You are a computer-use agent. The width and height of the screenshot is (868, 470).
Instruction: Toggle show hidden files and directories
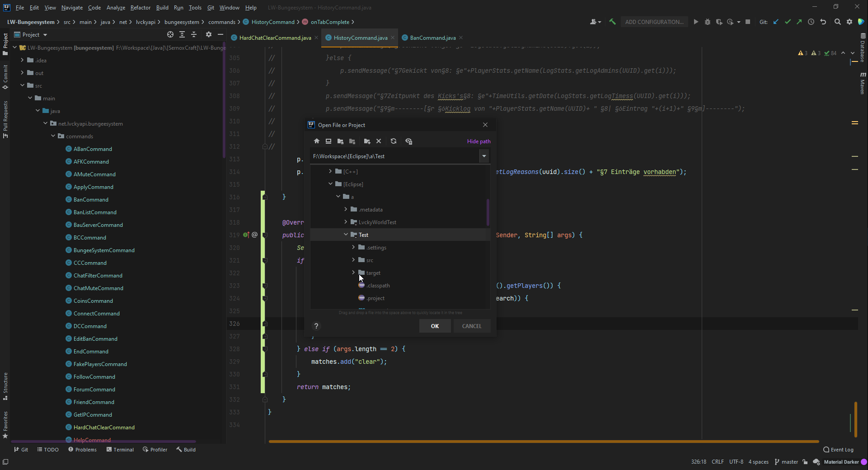pos(409,141)
